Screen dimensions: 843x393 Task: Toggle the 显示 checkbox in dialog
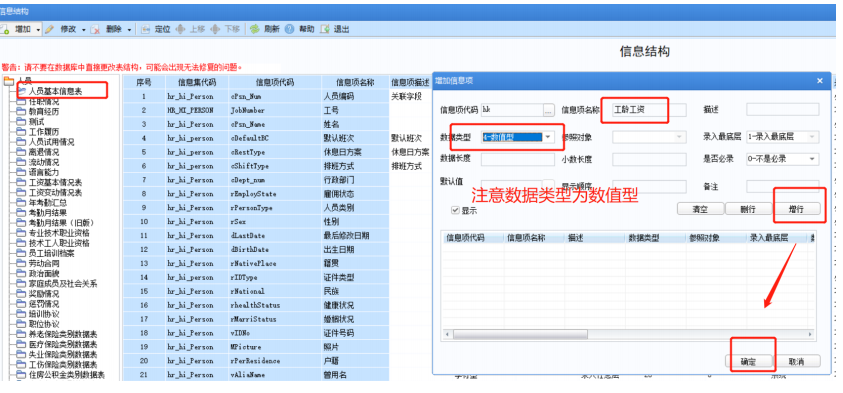coord(456,211)
